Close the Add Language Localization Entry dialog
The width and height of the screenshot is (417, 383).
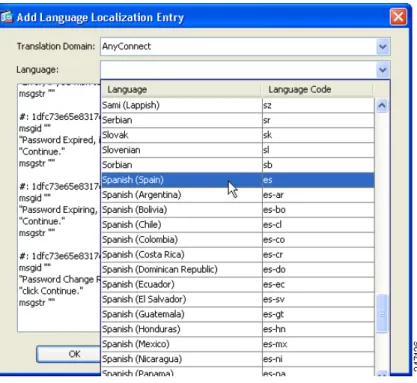[398, 16]
